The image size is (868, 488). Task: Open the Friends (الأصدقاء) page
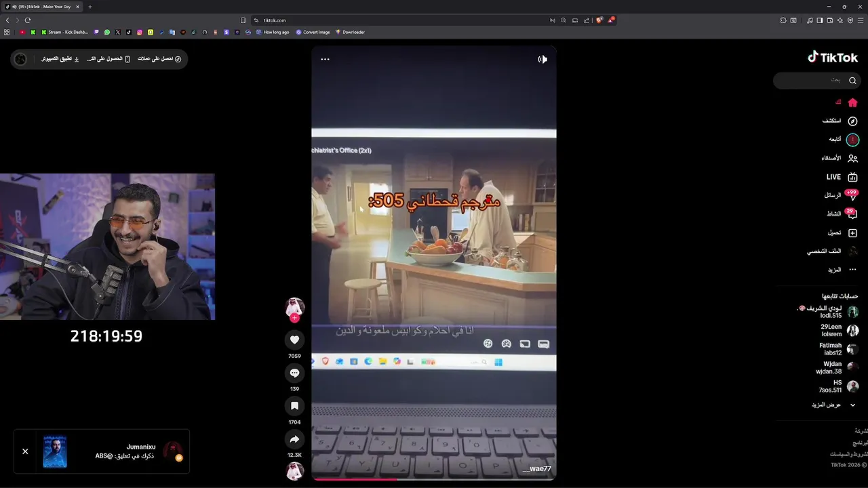click(840, 158)
